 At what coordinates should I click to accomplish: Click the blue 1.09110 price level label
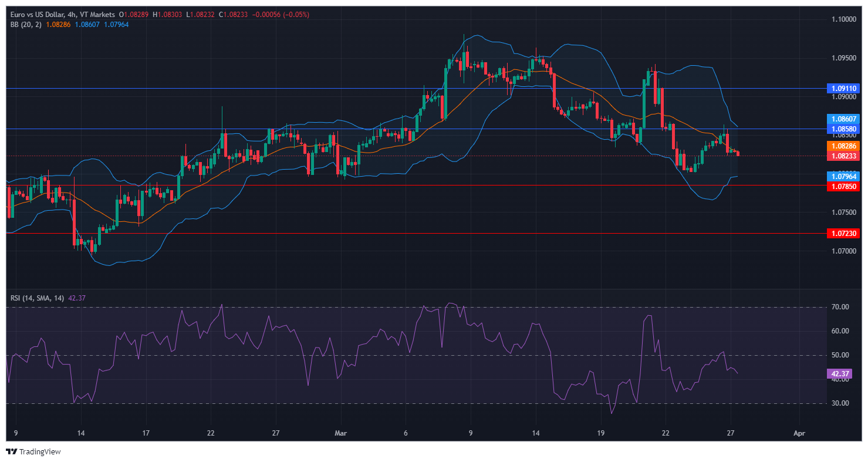point(843,89)
